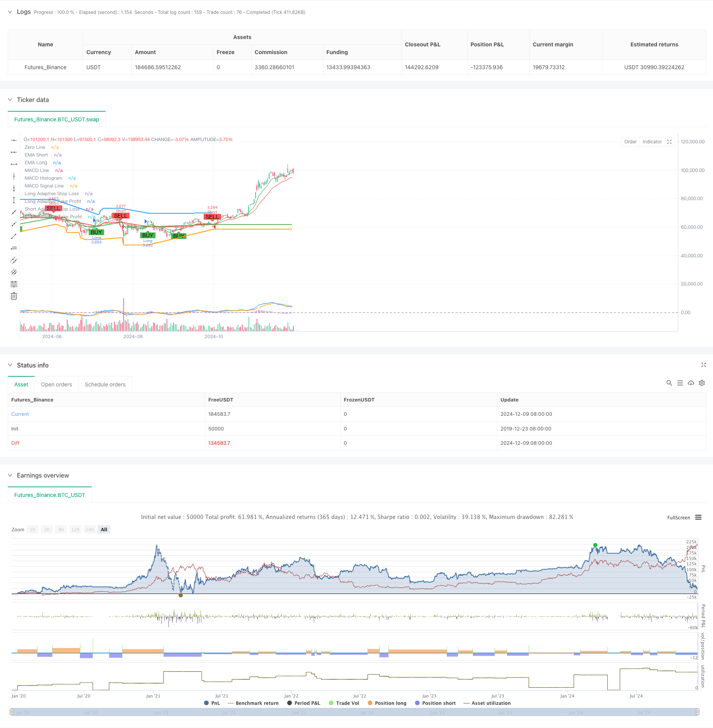Screen dimensions: 713x728
Task: Click the Futures_Binance name cell
Action: [45, 67]
